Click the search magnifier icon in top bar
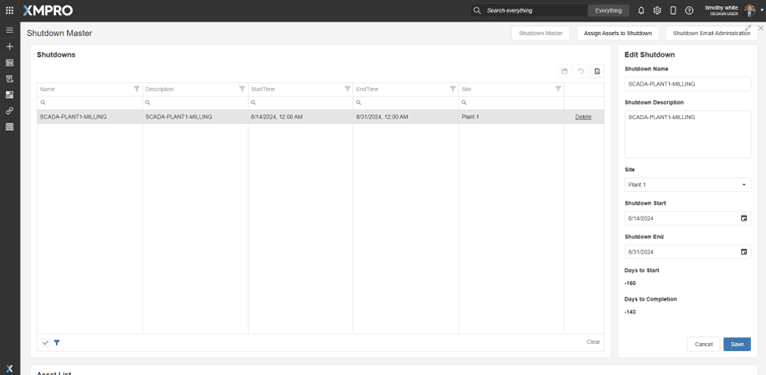 click(477, 10)
